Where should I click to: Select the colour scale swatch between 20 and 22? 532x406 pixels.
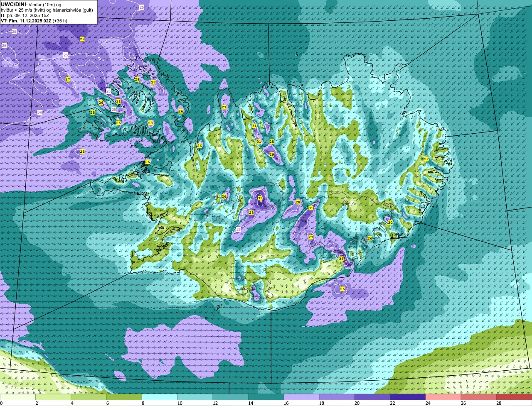[x=372, y=397]
